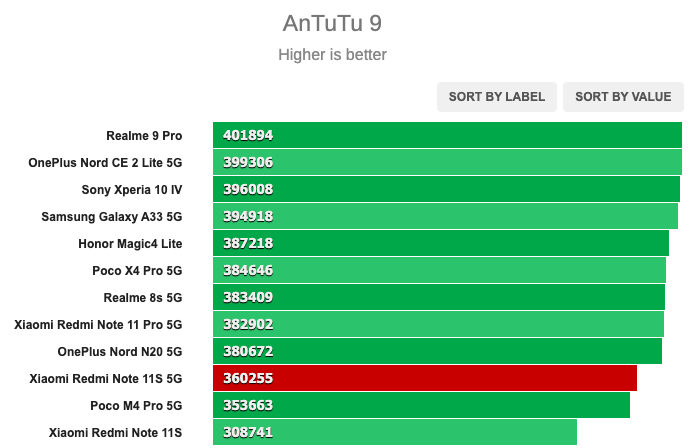Click the Poco X4 Pro 5G bar
The width and height of the screenshot is (692, 448).
[440, 270]
